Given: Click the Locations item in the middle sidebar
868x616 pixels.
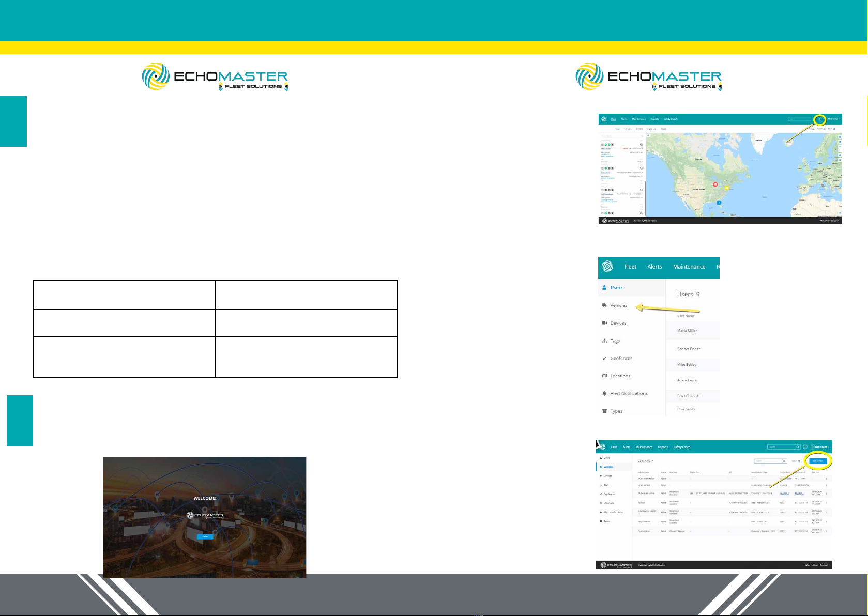Looking at the screenshot, I should click(x=620, y=376).
